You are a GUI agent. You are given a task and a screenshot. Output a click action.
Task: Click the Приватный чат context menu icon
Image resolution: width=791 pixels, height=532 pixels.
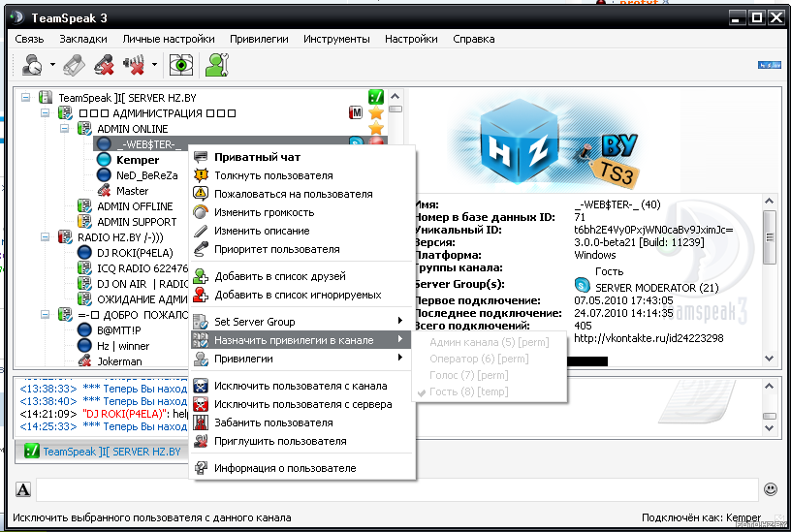(x=201, y=157)
